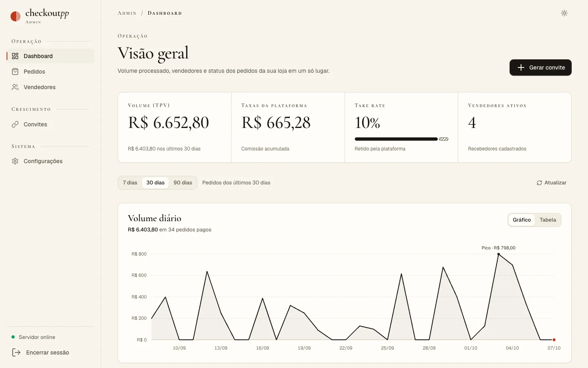Image resolution: width=588 pixels, height=368 pixels.
Task: Click the R$ 665,28 platform fees value
Action: click(276, 123)
